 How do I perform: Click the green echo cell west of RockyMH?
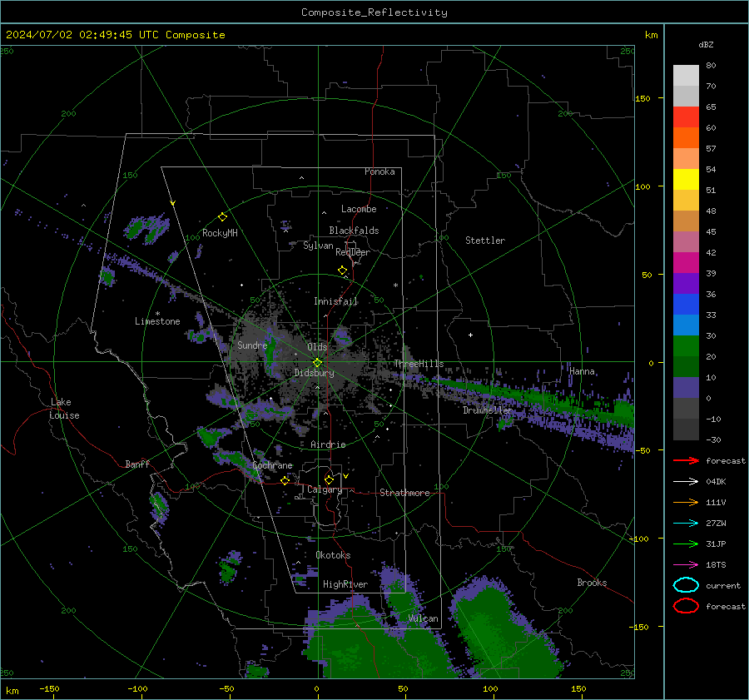click(x=146, y=228)
